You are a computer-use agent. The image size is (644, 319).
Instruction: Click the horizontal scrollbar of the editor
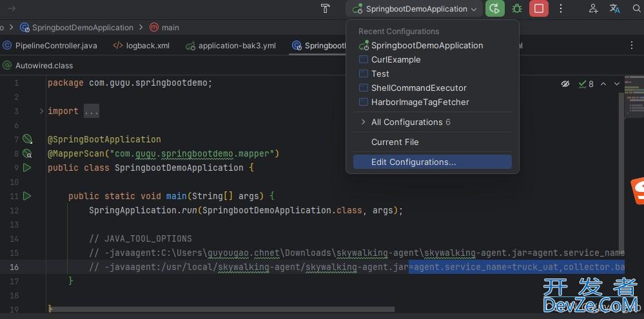222,309
